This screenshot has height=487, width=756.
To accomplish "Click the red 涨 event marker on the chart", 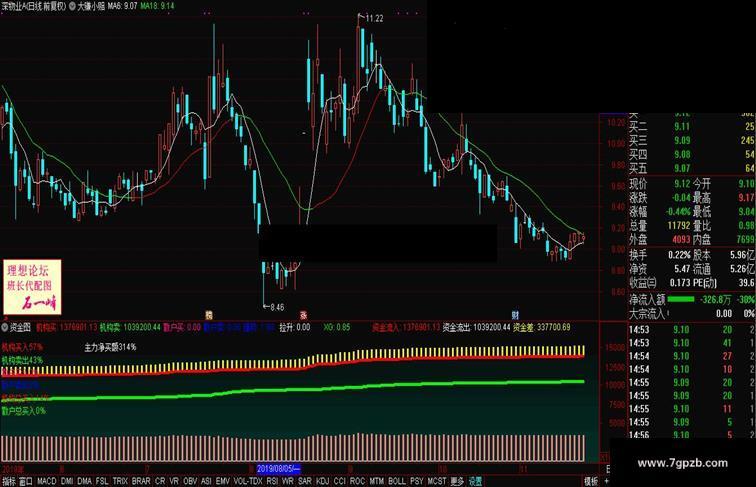I will click(x=304, y=315).
